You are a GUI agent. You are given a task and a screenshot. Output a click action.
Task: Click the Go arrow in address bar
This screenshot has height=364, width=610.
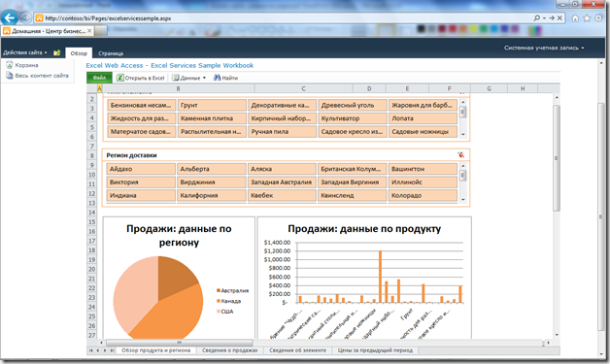tap(552, 17)
